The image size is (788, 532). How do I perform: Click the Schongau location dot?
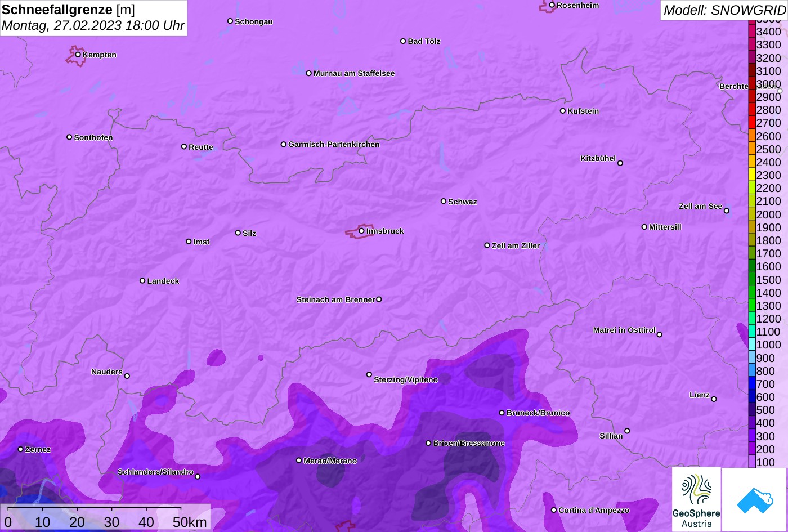(x=230, y=21)
